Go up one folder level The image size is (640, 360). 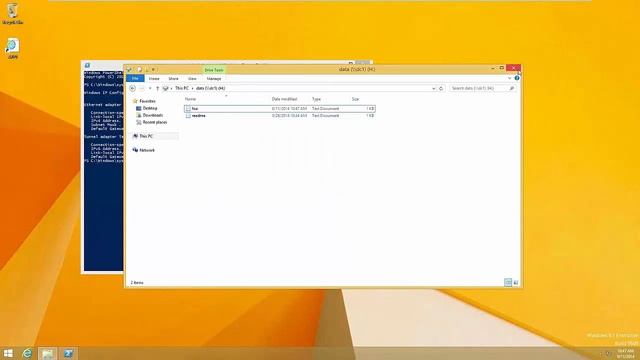[x=157, y=88]
